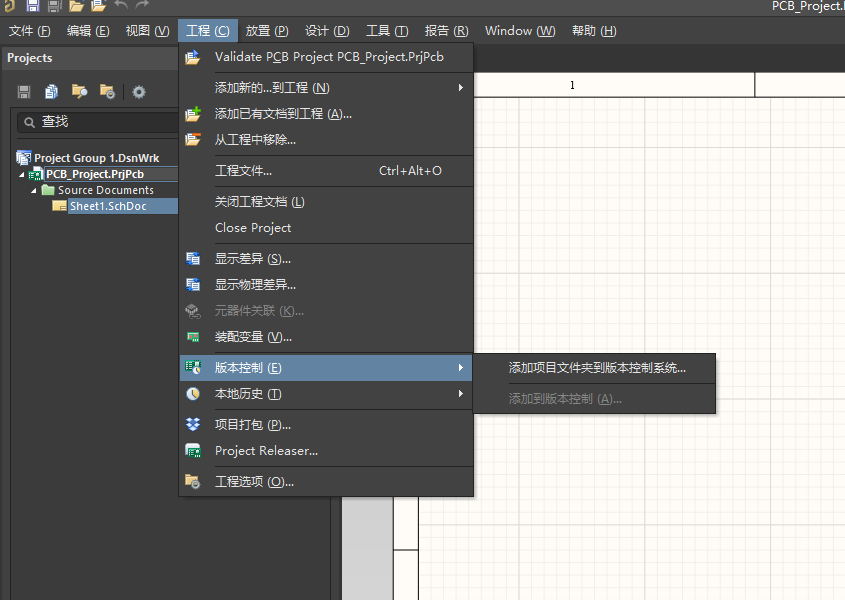The width and height of the screenshot is (845, 600).
Task: Click the 工程选项 folder icon
Action: [x=192, y=481]
